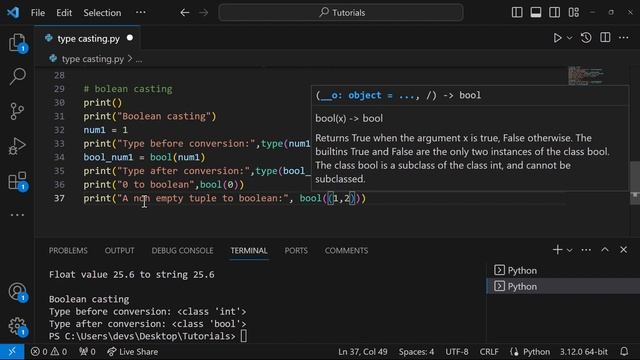
Task: Click the Tutorials command center search box
Action: (341, 13)
